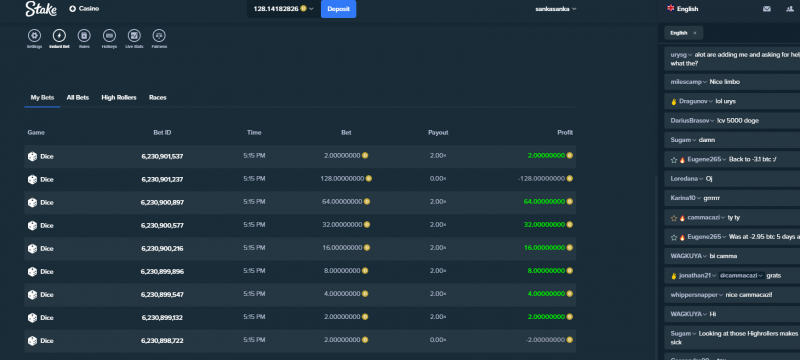This screenshot has width=800, height=360.
Task: Open username jonathan21 in chat
Action: pyautogui.click(x=694, y=276)
